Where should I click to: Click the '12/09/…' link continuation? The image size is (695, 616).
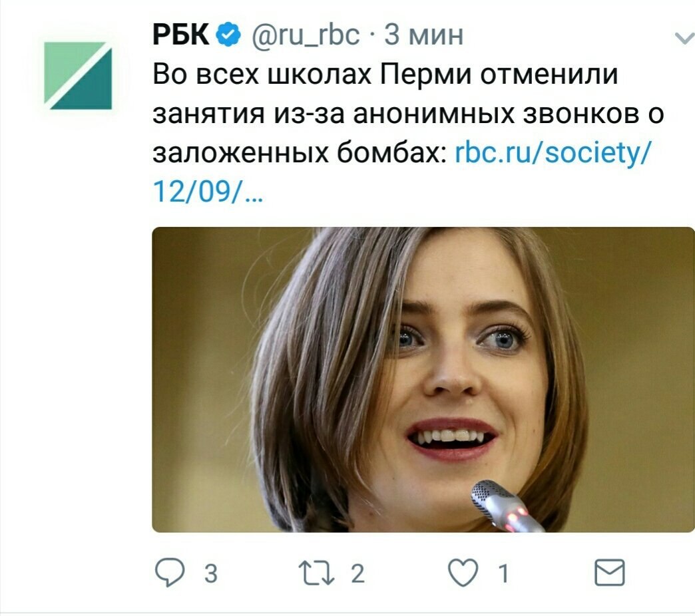208,192
